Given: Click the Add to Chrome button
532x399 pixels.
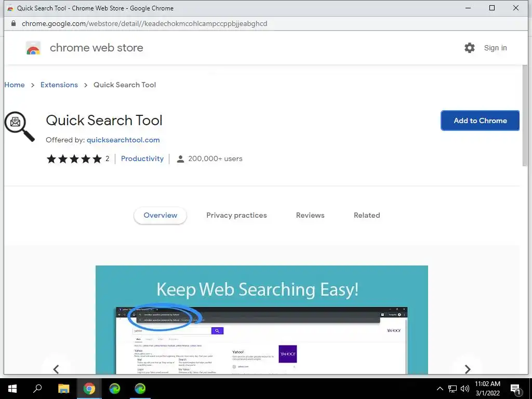Looking at the screenshot, I should click(x=480, y=121).
